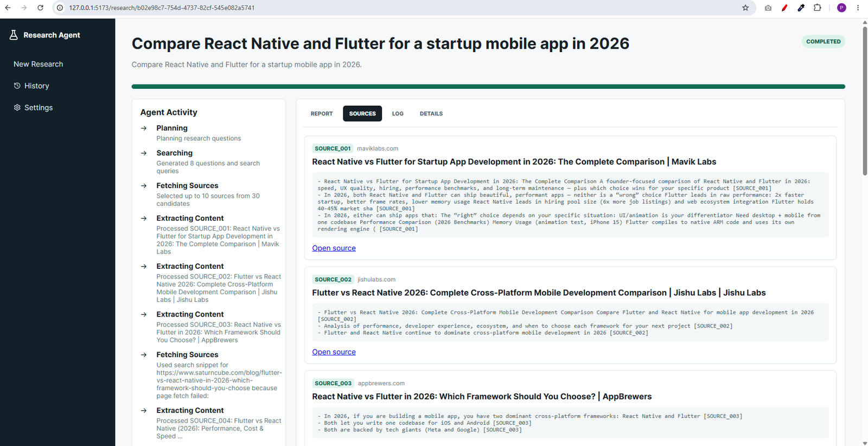
Task: Click the Settings gear icon in sidebar
Action: coord(17,107)
